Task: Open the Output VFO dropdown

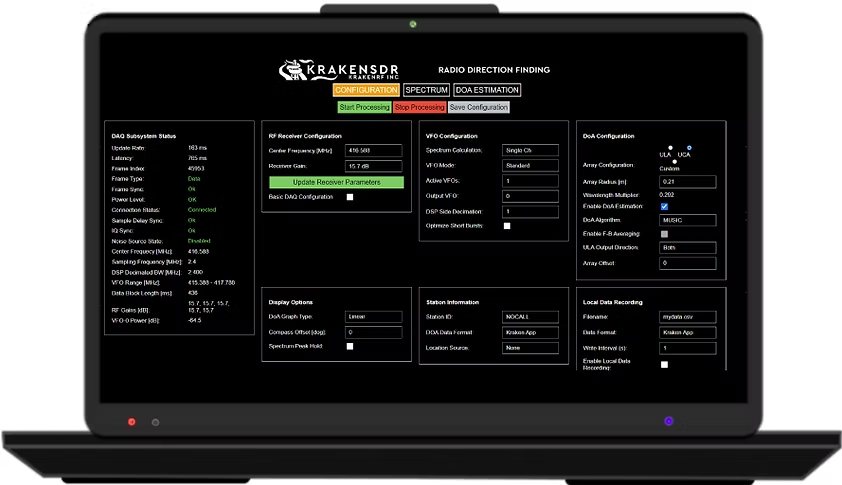Action: pyautogui.click(x=530, y=196)
